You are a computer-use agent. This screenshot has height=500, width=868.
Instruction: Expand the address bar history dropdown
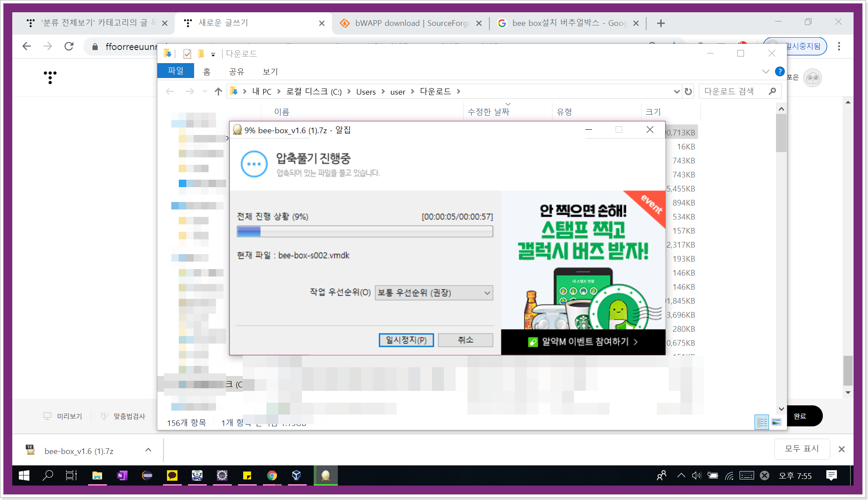click(x=677, y=92)
